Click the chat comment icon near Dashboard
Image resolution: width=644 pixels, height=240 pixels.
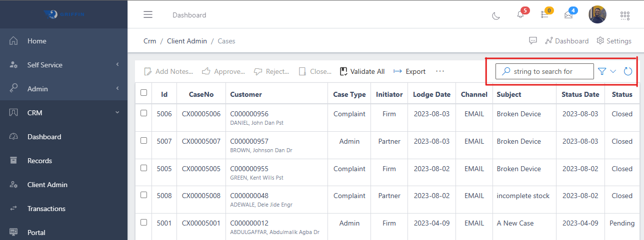click(533, 40)
